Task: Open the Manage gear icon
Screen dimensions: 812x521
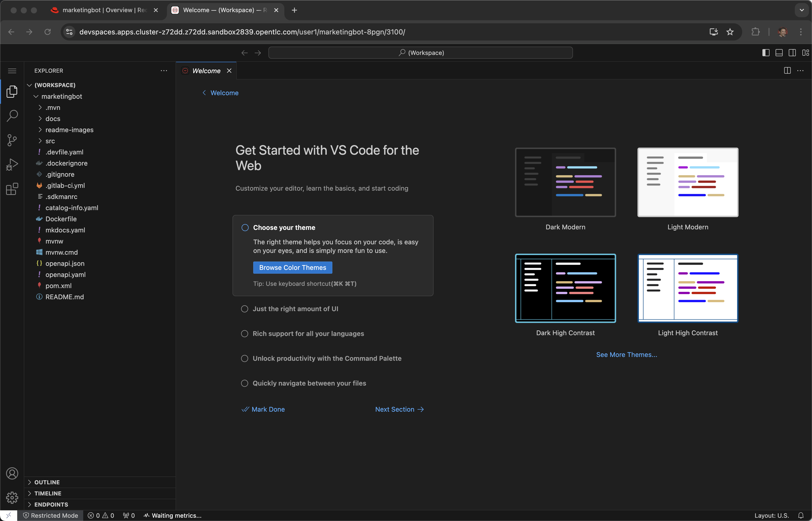Action: coord(12,497)
